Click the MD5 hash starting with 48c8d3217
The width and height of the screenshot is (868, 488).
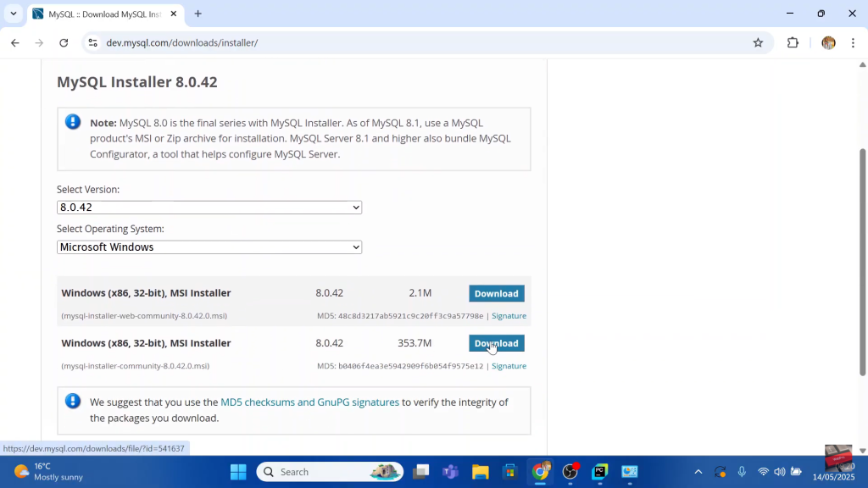tap(411, 316)
